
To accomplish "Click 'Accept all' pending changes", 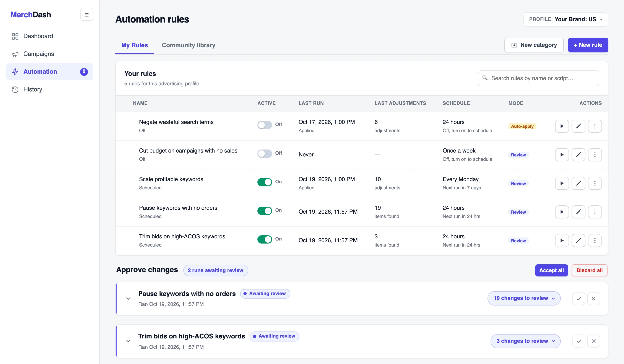I will (551, 270).
